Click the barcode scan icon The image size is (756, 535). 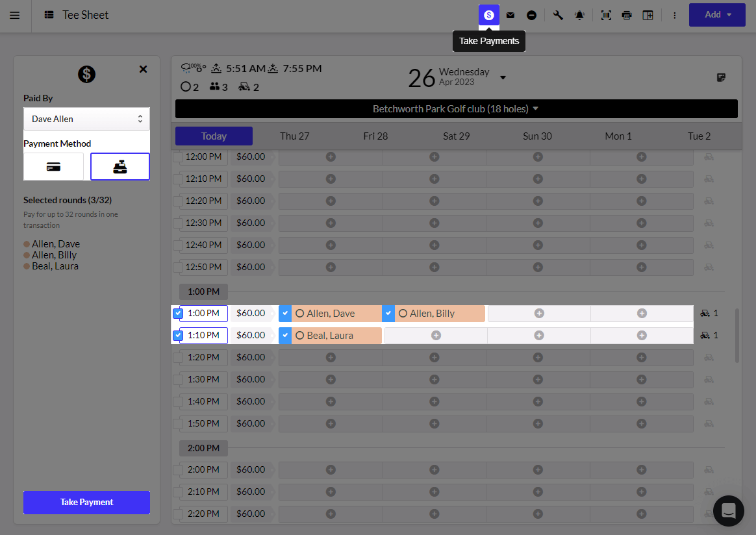pos(605,16)
